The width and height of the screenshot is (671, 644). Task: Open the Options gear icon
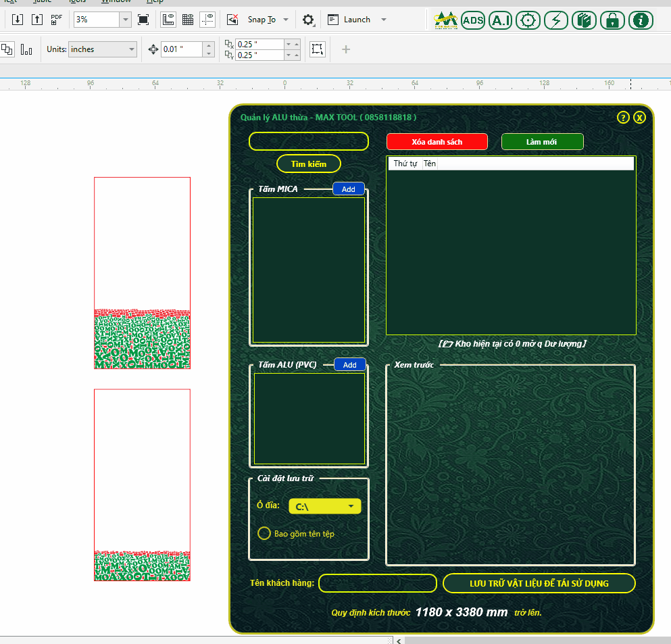pos(308,20)
